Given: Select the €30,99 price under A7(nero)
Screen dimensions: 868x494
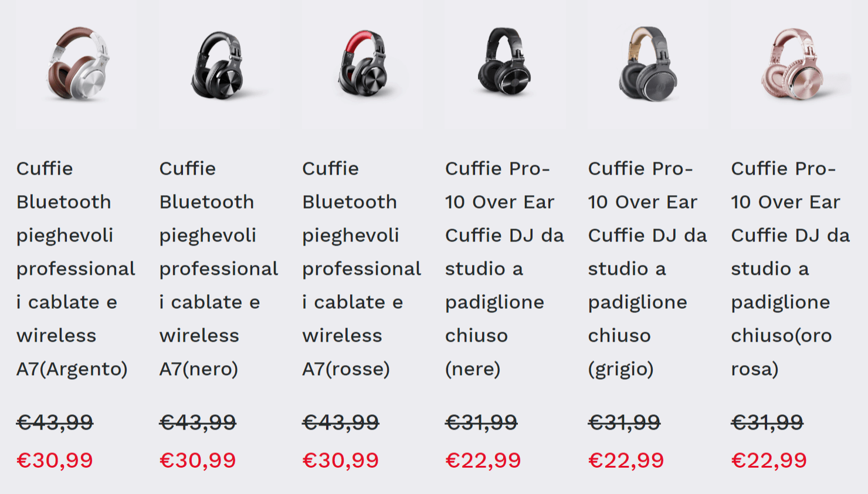Looking at the screenshot, I should (198, 461).
